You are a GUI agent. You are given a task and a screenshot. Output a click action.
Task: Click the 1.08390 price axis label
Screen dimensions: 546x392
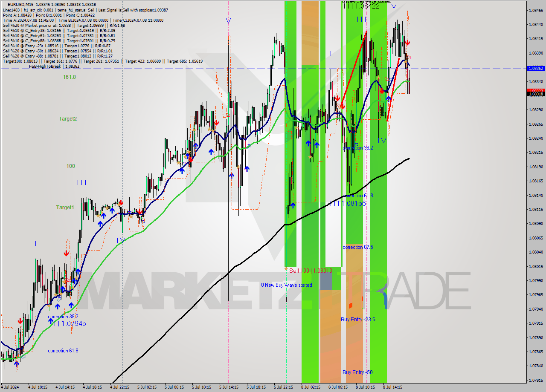pyautogui.click(x=535, y=53)
